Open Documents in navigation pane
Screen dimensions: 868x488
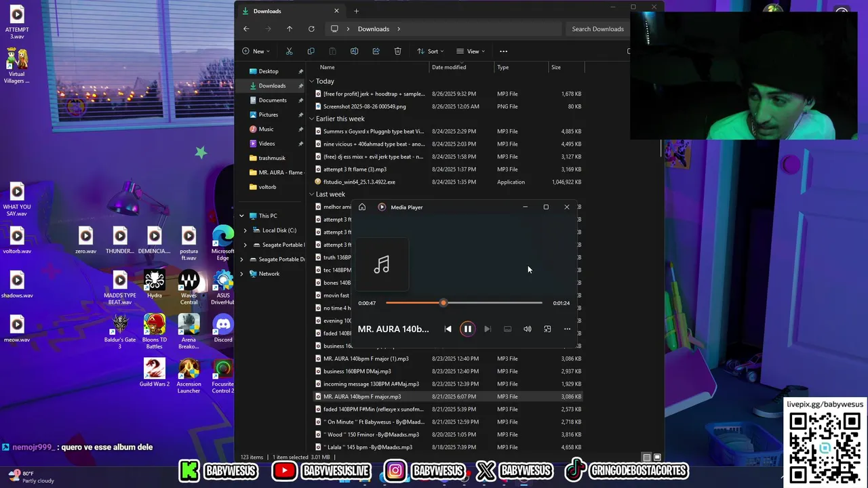271,100
